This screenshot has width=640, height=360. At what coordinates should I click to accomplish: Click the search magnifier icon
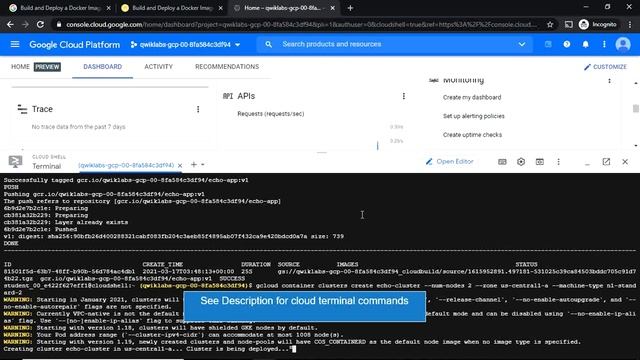(x=268, y=44)
